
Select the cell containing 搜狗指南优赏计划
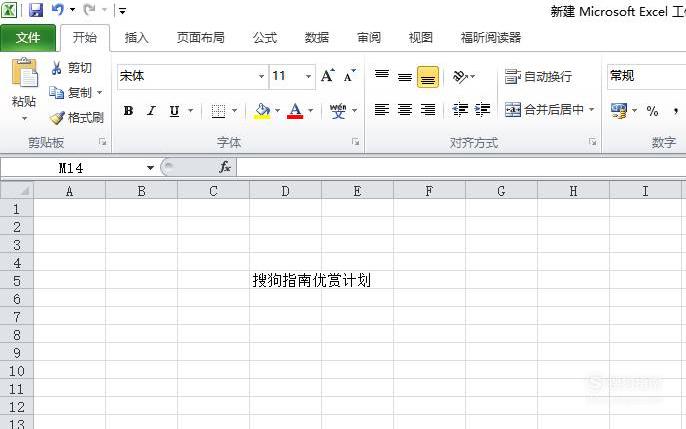285,280
